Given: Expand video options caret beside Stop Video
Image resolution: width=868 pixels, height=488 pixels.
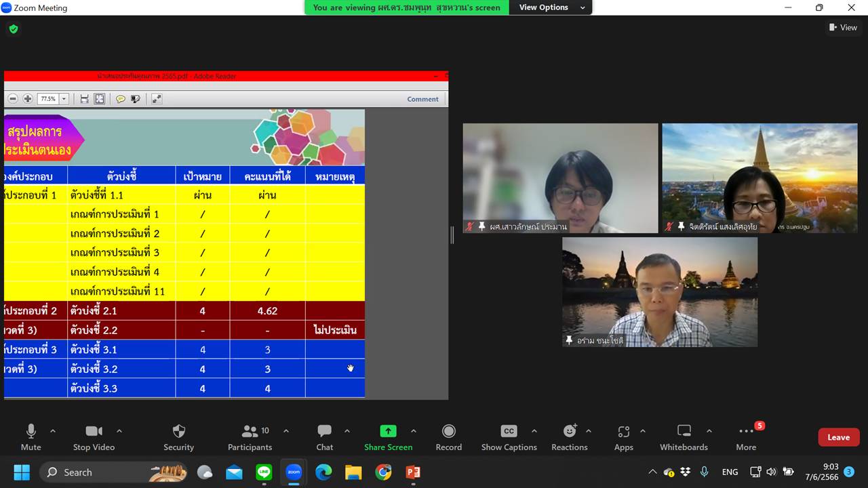Looking at the screenshot, I should point(119,431).
